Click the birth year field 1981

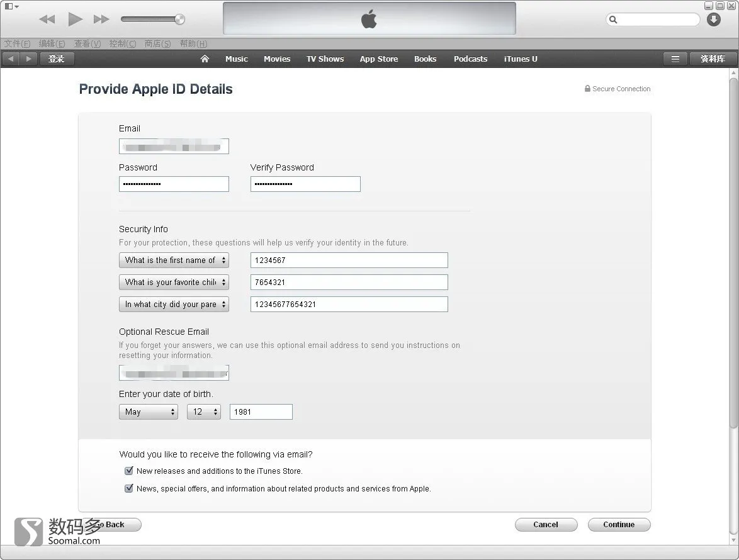click(x=261, y=412)
